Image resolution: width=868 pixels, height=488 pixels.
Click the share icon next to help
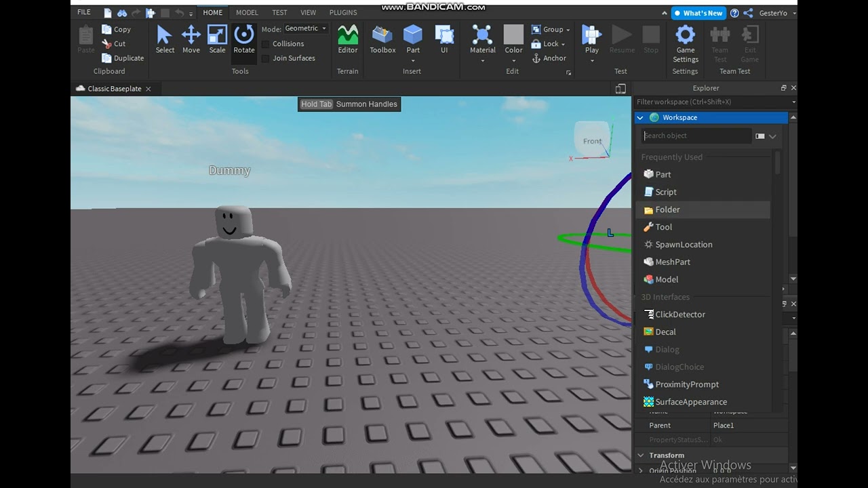point(748,13)
